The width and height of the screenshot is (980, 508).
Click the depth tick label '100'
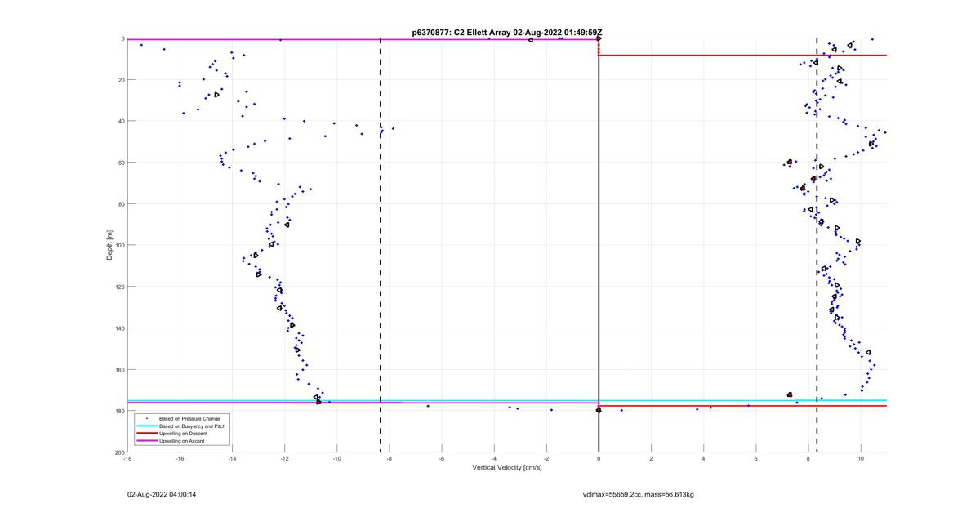coord(119,245)
